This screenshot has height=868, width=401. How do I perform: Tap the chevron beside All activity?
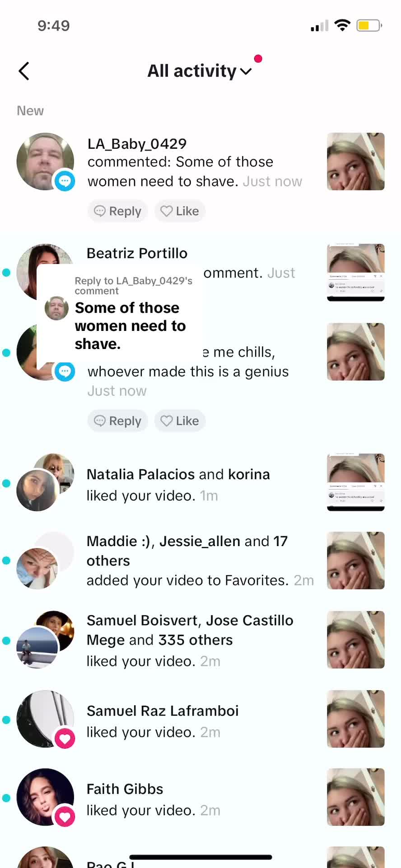[x=246, y=71]
